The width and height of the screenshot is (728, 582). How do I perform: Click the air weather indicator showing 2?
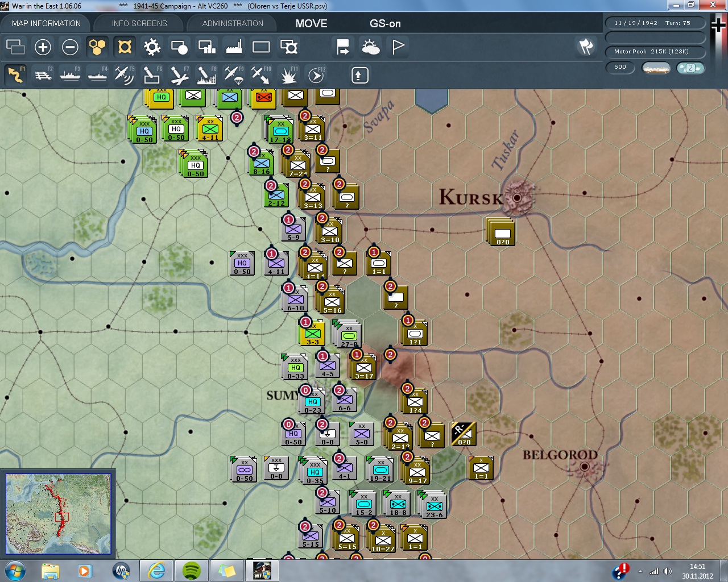coord(690,68)
